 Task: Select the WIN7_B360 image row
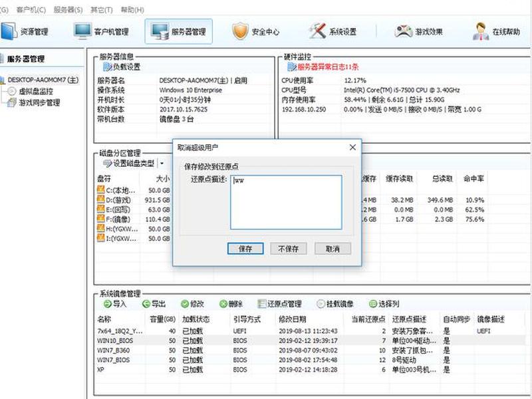coord(311,350)
